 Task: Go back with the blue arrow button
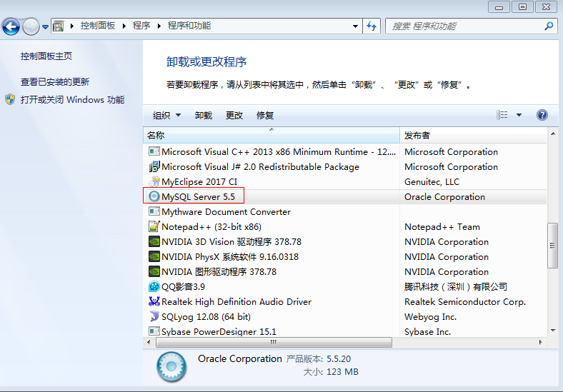tap(11, 26)
